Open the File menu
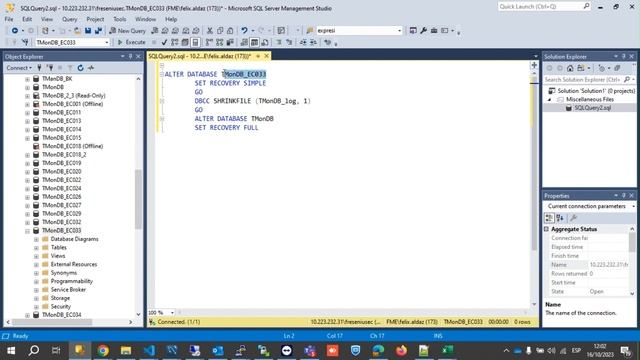This screenshot has height=360, width=640. 9,19
